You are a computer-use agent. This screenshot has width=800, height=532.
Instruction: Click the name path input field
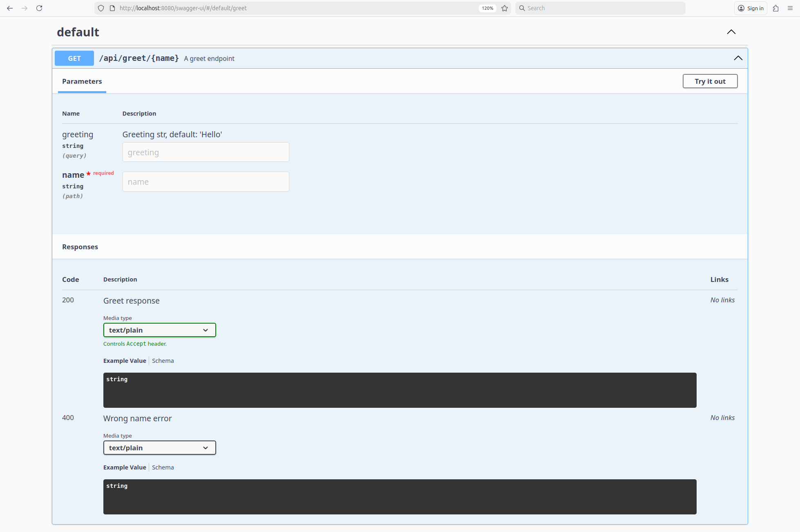pyautogui.click(x=206, y=182)
